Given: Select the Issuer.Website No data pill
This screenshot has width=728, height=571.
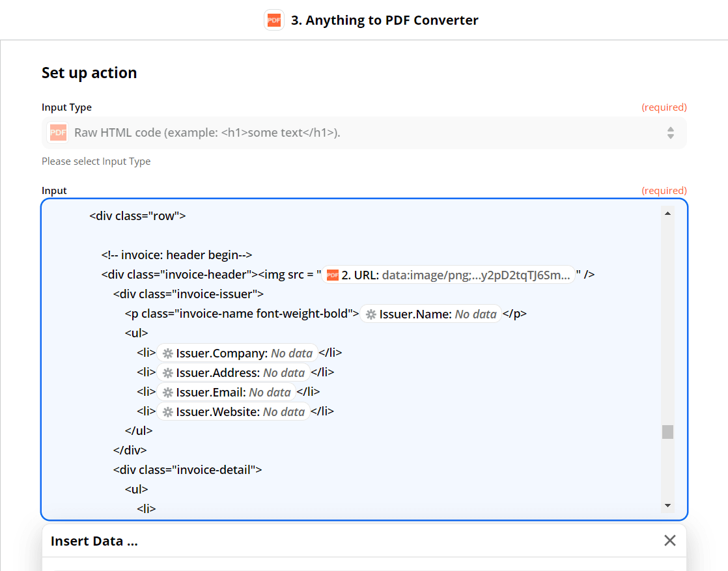Looking at the screenshot, I should (232, 411).
